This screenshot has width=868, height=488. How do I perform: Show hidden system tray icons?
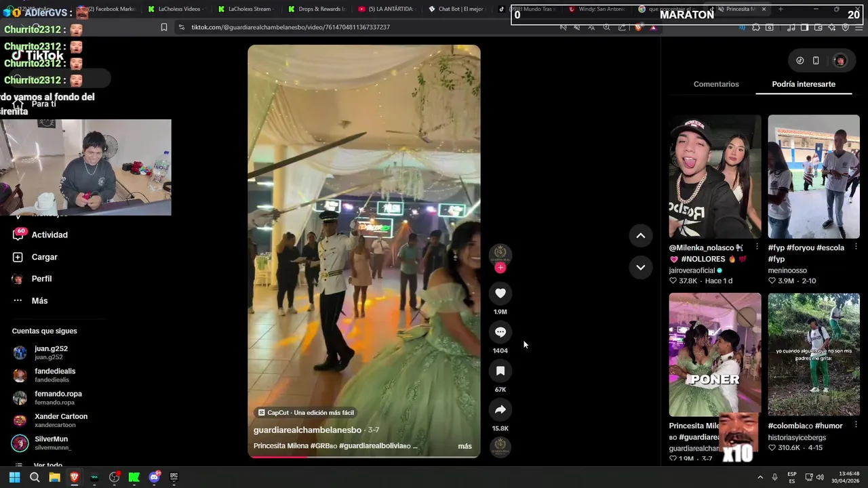(x=759, y=477)
